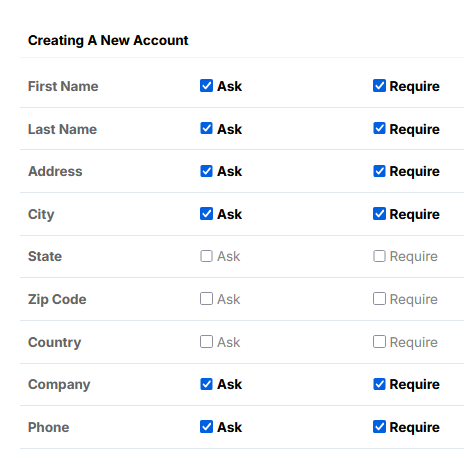Toggle the Address Require checkbox
The width and height of the screenshot is (464, 466).
point(379,171)
